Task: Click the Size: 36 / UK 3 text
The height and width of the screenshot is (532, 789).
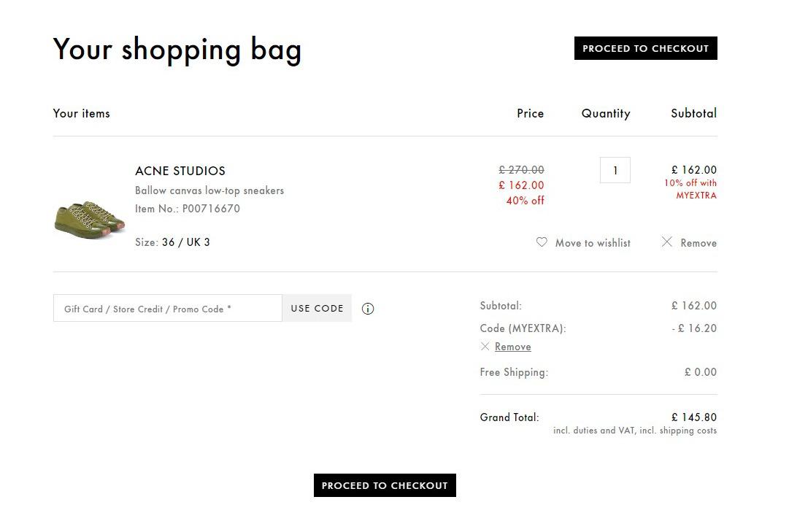Action: [172, 242]
